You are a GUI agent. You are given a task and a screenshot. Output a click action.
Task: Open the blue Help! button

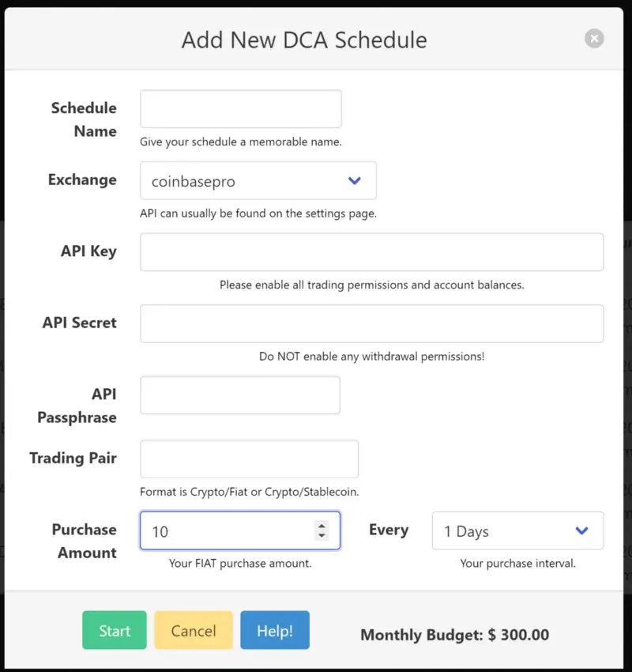tap(275, 630)
